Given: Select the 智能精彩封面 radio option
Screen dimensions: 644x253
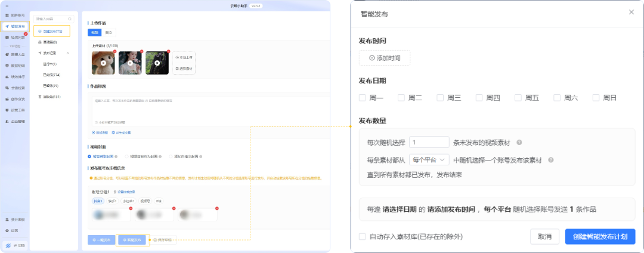Looking at the screenshot, I should click(x=89, y=157).
